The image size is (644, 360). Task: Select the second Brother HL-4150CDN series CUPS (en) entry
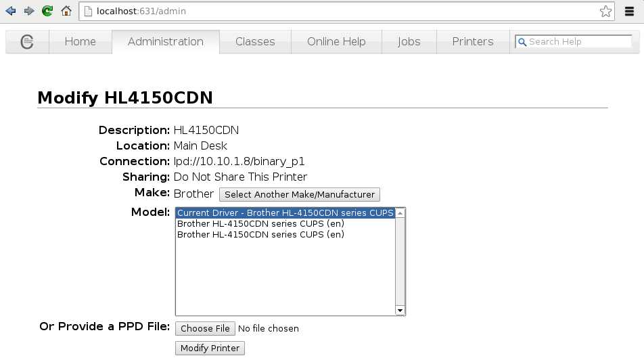click(285, 223)
